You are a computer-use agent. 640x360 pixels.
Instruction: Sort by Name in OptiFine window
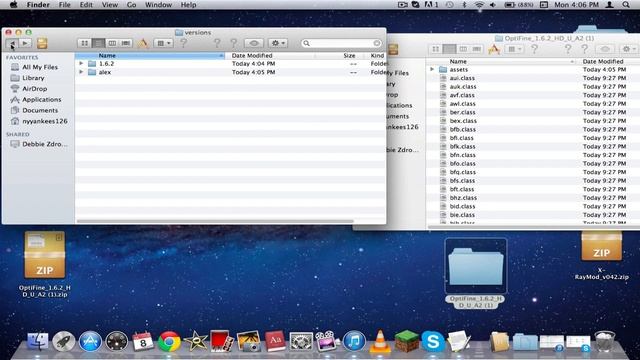pos(502,61)
